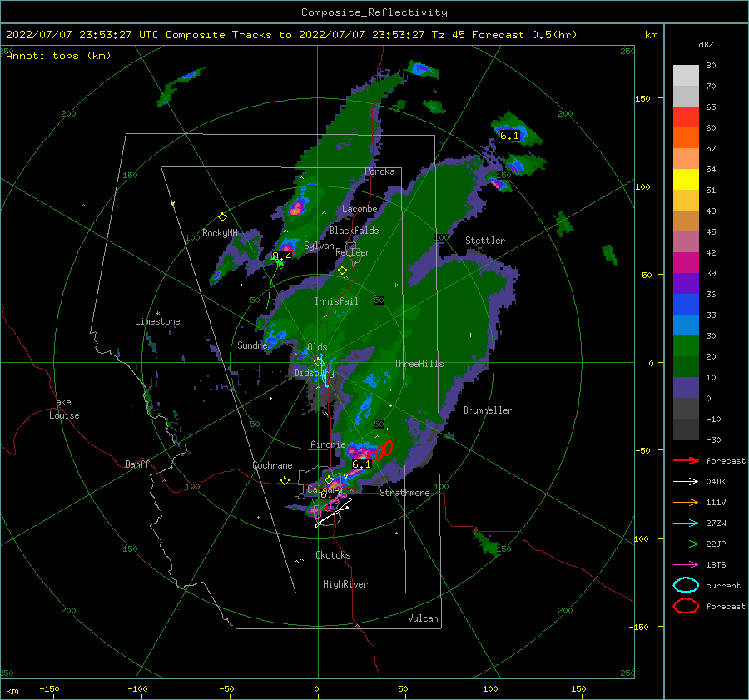Select the purple 39-36 dBZ swatch
The image size is (749, 700).
[x=686, y=284]
